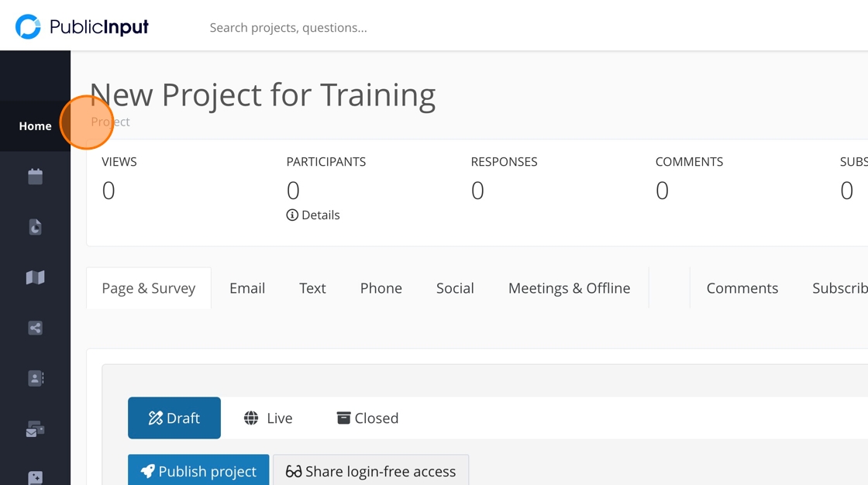Screen dimensions: 868x485
Task: Select the Draft status option
Action: click(x=174, y=418)
